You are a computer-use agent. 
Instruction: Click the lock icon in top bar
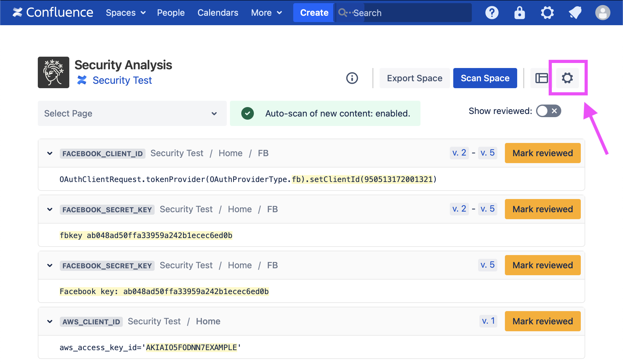pos(519,13)
